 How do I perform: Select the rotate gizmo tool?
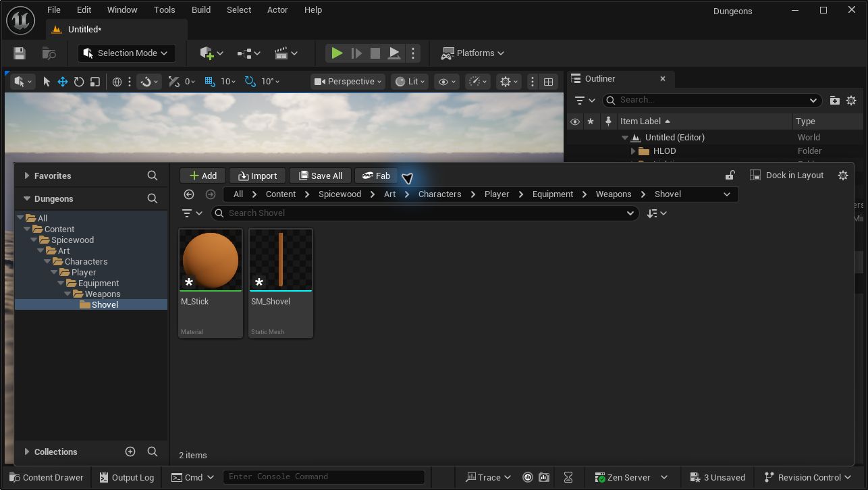point(79,82)
